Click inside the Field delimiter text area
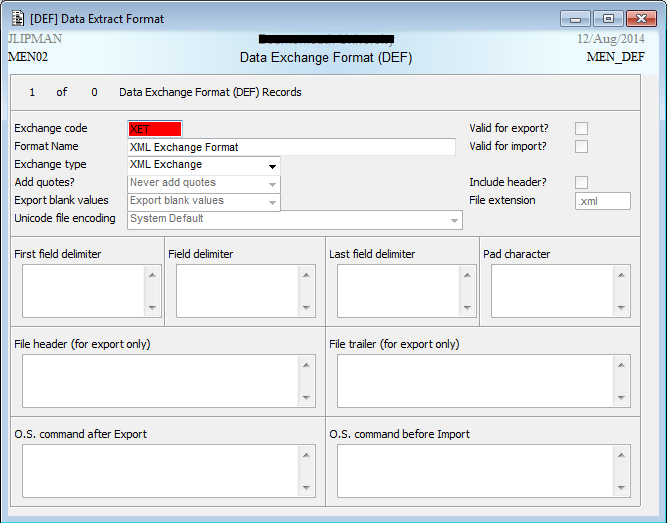This screenshot has height=523, width=668. [x=238, y=291]
